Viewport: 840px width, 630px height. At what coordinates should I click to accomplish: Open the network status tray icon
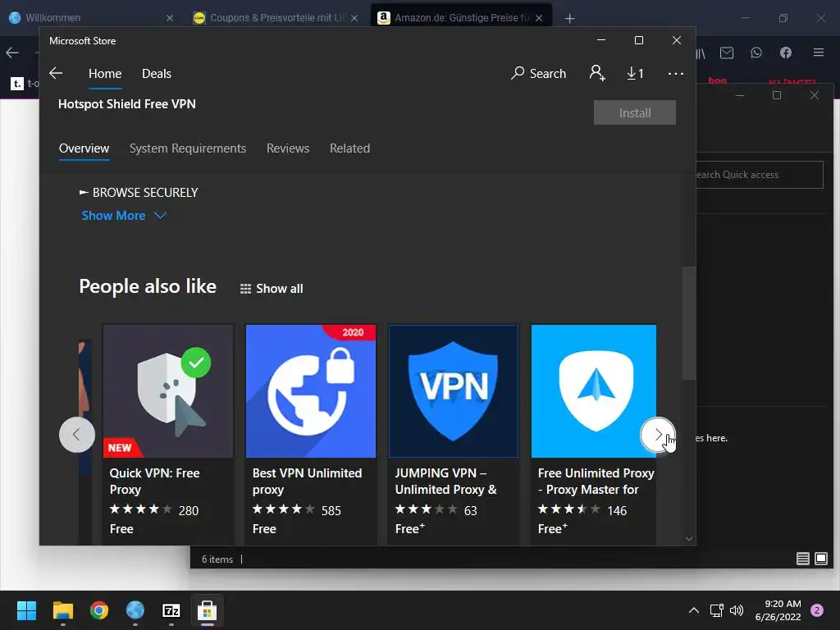(x=716, y=610)
